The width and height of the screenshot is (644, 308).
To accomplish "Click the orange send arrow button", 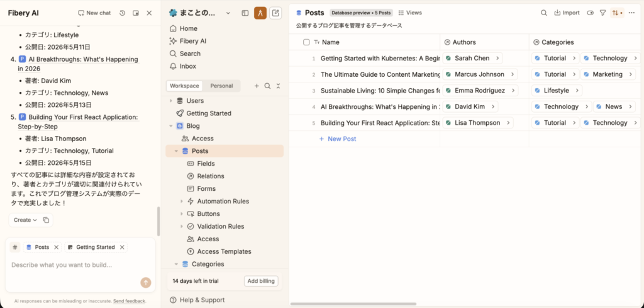I will (x=146, y=283).
